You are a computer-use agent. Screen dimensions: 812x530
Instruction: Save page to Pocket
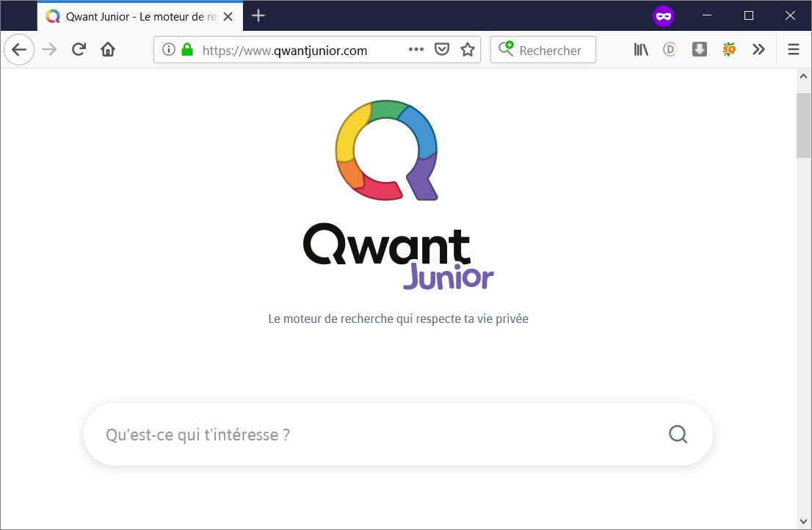coord(442,50)
